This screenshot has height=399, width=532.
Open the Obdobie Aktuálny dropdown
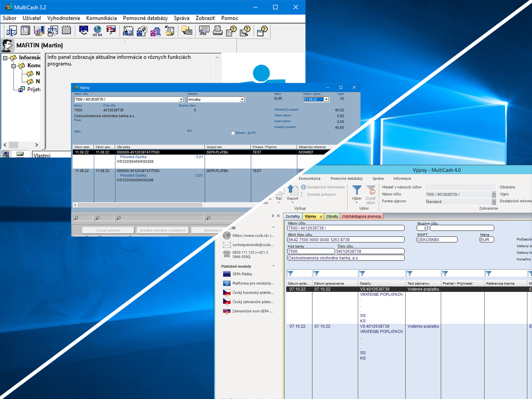pyautogui.click(x=242, y=99)
